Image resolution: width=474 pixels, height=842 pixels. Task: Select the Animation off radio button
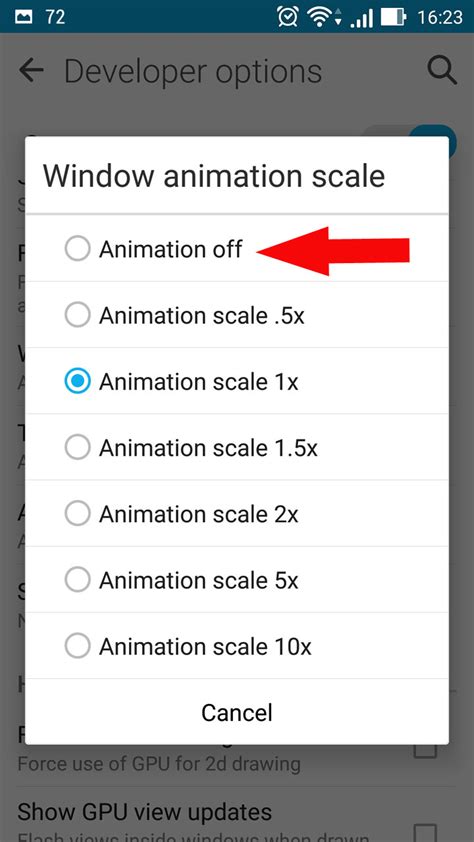click(77, 249)
